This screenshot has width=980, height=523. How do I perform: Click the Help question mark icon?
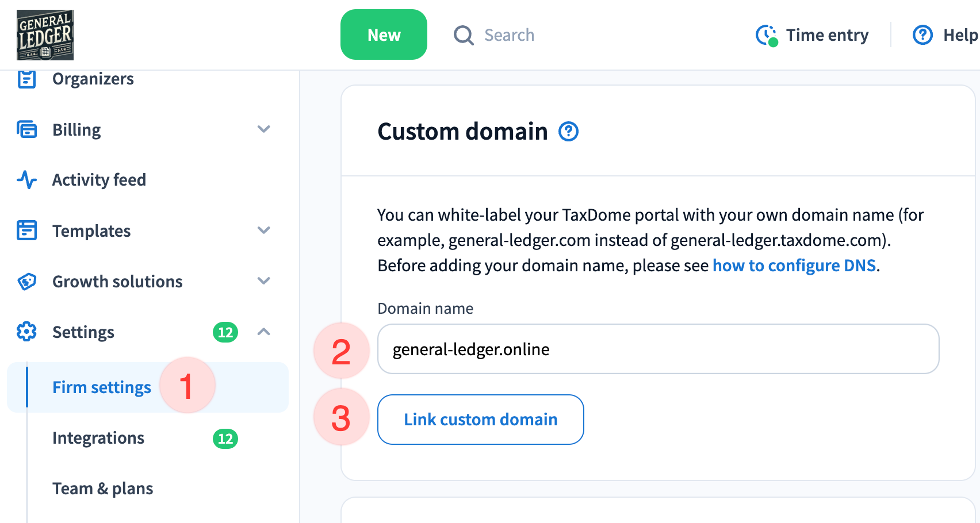(x=922, y=35)
